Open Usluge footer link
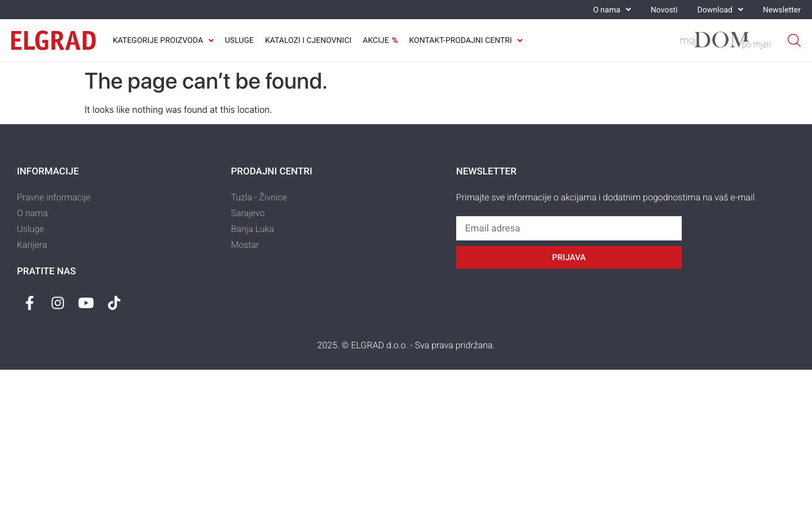This screenshot has width=812, height=508. [x=30, y=229]
